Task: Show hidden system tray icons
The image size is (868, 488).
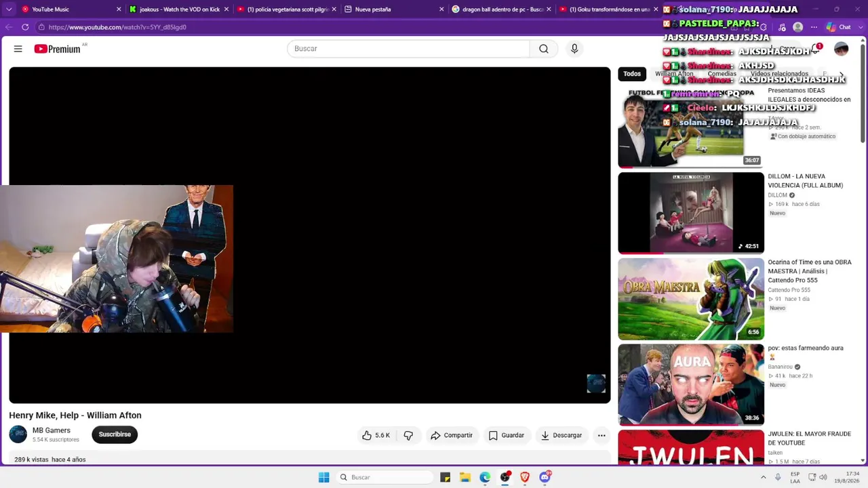Action: click(763, 477)
